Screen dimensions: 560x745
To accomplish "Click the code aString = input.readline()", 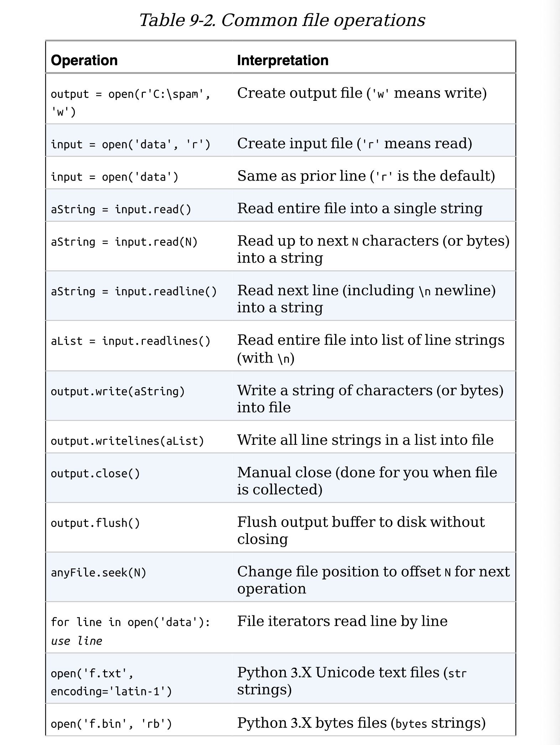I will tap(134, 291).
